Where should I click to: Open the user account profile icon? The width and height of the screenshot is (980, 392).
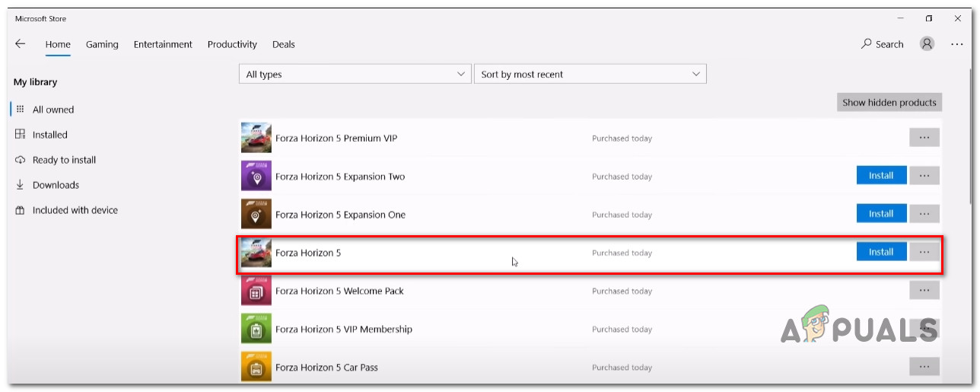(927, 44)
